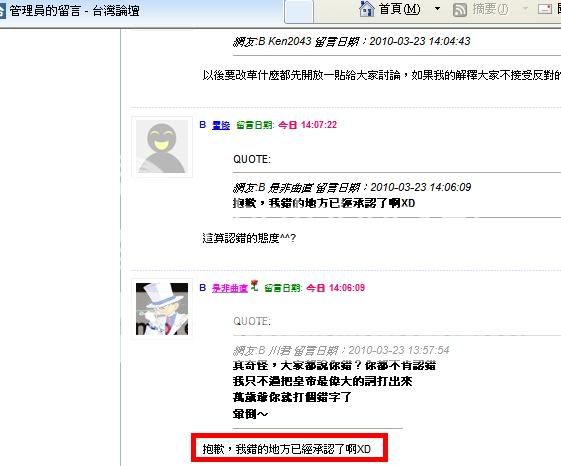Click the red-boxed reply text 抱歉，我錯的地方已經承認了啊XD
Viewport: 561px width, 466px height.
(287, 449)
